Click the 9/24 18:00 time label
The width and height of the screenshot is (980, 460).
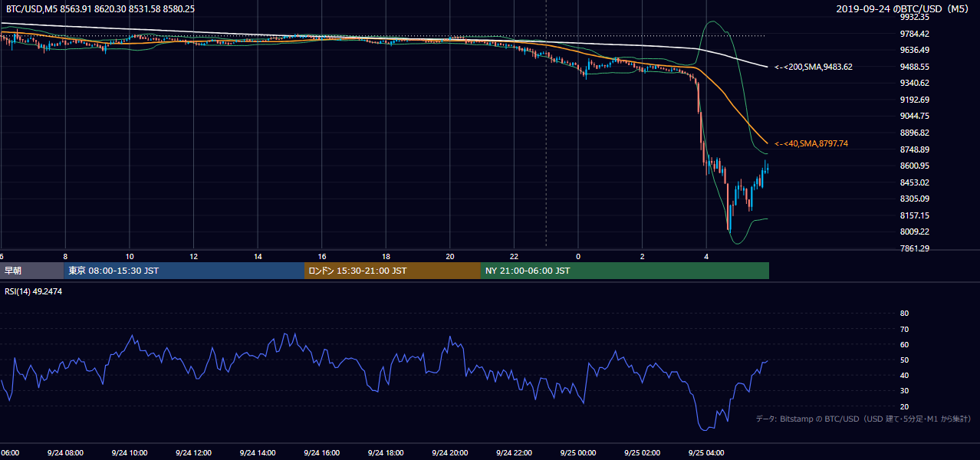click(x=386, y=453)
